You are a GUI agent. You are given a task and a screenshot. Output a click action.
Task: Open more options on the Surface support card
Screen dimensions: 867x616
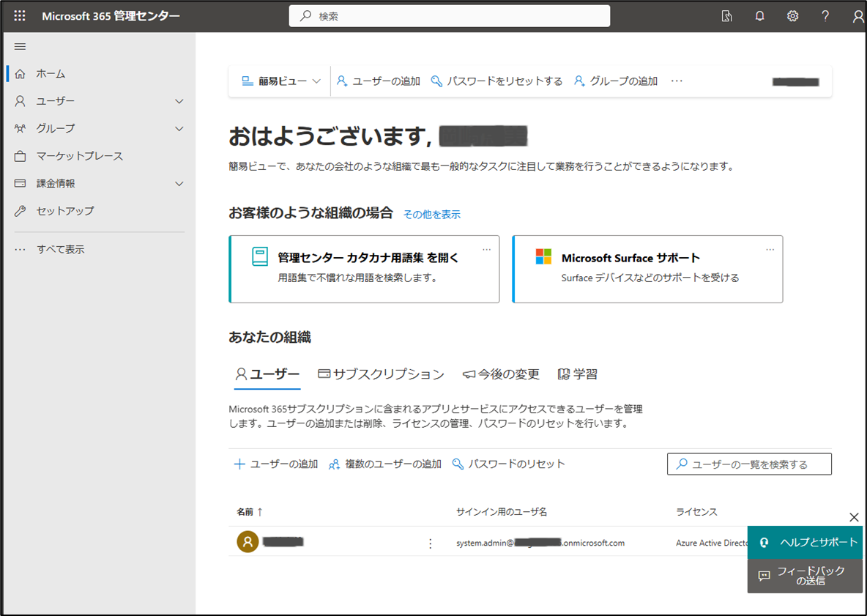point(770,249)
